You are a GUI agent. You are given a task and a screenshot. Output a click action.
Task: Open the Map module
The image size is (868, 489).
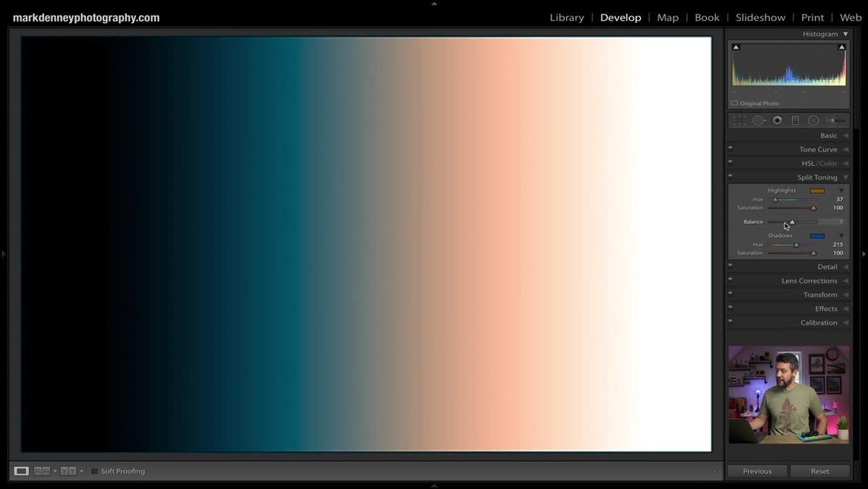668,17
